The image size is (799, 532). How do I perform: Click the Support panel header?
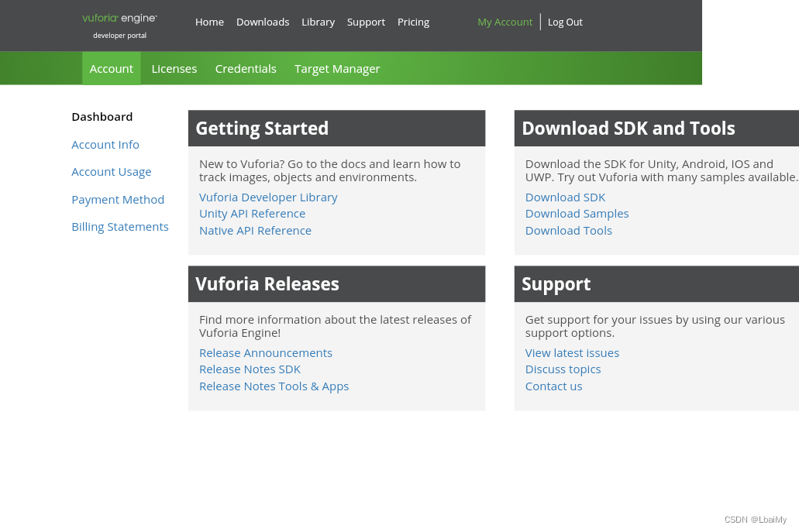pyautogui.click(x=657, y=284)
